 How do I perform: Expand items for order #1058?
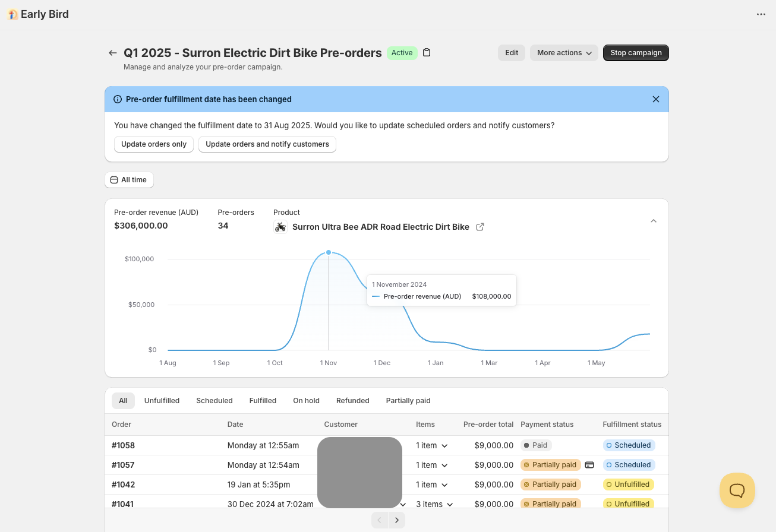coord(432,445)
